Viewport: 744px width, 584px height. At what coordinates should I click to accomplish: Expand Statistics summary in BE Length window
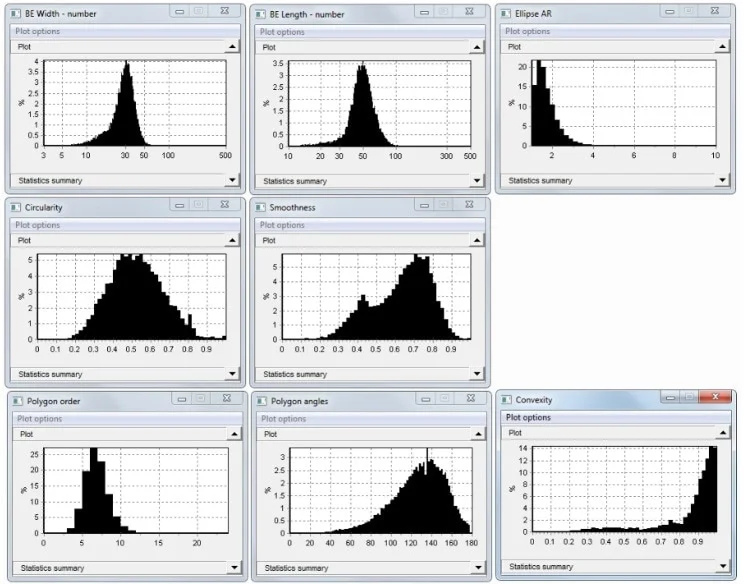(x=478, y=181)
